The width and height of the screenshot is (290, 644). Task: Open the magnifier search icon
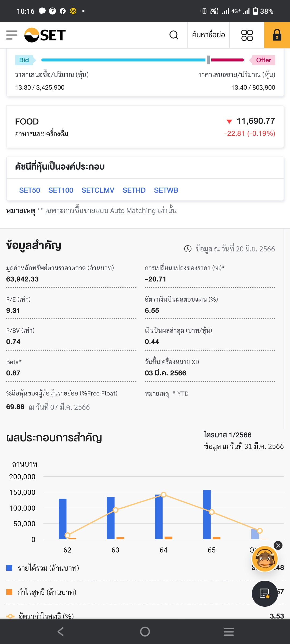[174, 35]
